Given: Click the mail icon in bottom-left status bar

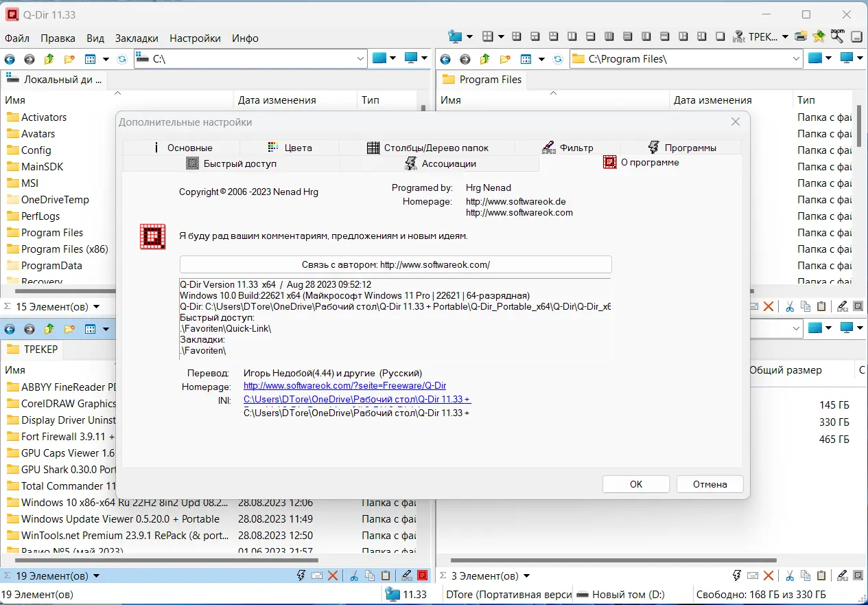Looking at the screenshot, I should coord(317,575).
